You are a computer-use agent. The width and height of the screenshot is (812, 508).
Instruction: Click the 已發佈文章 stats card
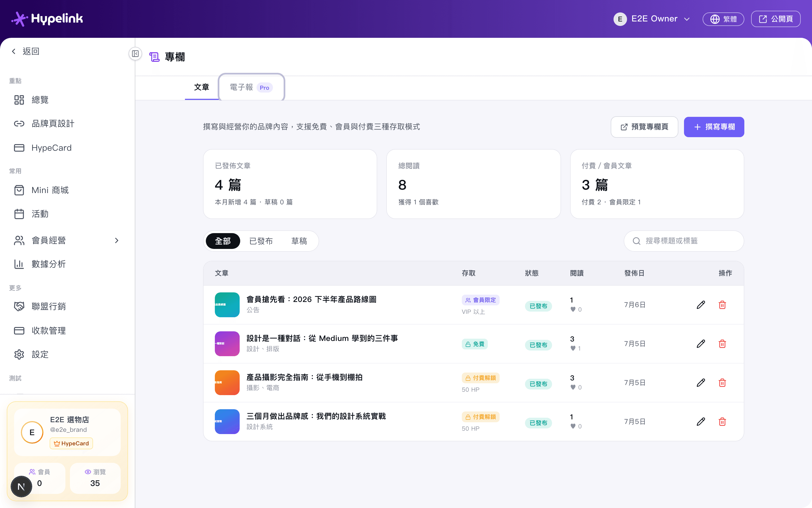[290, 184]
